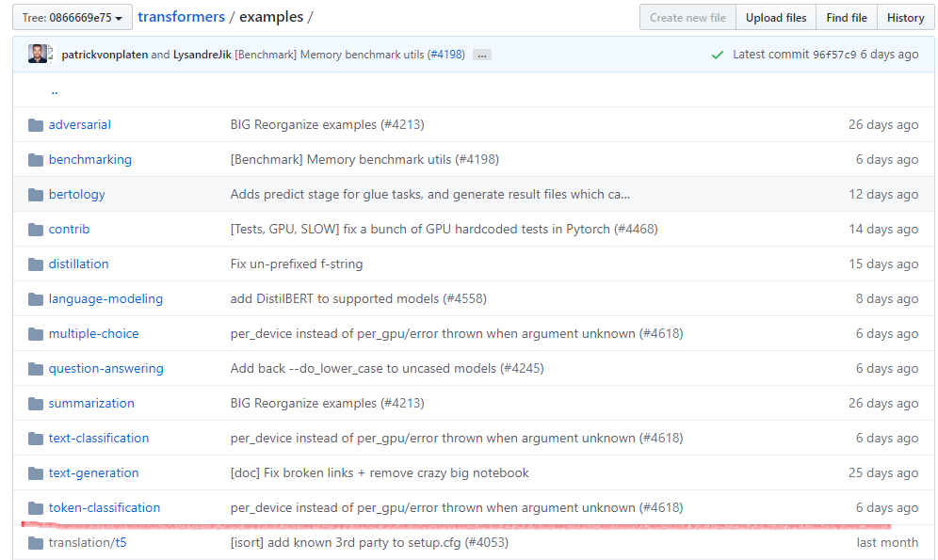Click the History button
The image size is (938, 560).
(905, 17)
